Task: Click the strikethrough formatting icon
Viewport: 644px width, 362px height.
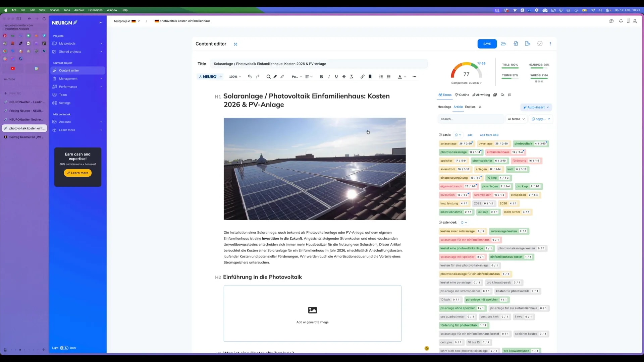Action: click(x=344, y=77)
